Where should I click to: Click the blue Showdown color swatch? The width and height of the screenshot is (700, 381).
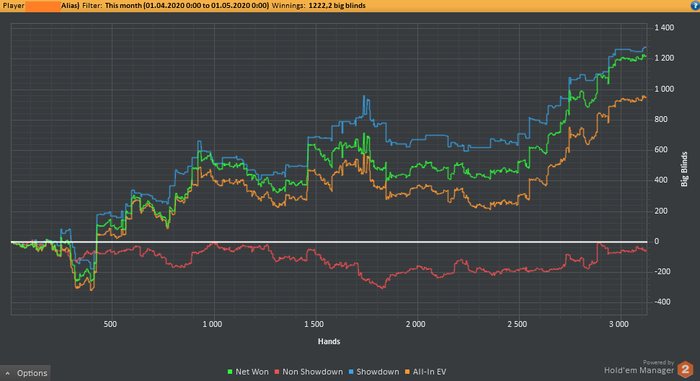[x=351, y=372]
